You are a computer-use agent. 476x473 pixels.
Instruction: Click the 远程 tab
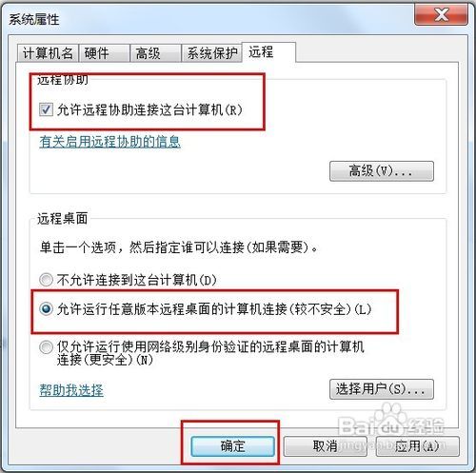(268, 52)
